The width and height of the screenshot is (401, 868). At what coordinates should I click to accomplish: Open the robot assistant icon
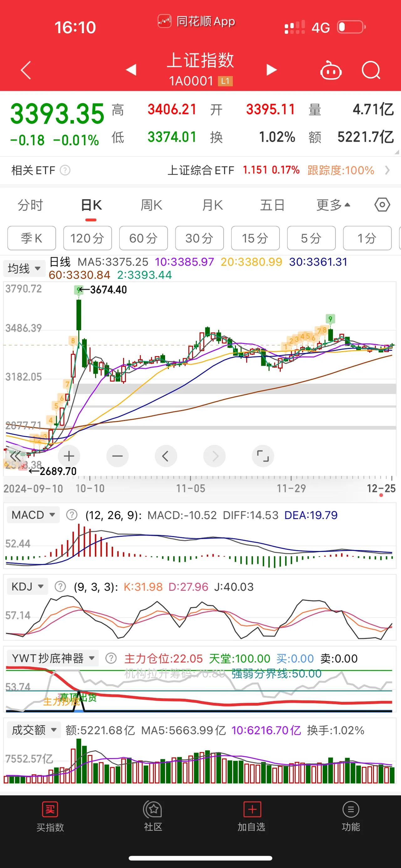click(331, 70)
